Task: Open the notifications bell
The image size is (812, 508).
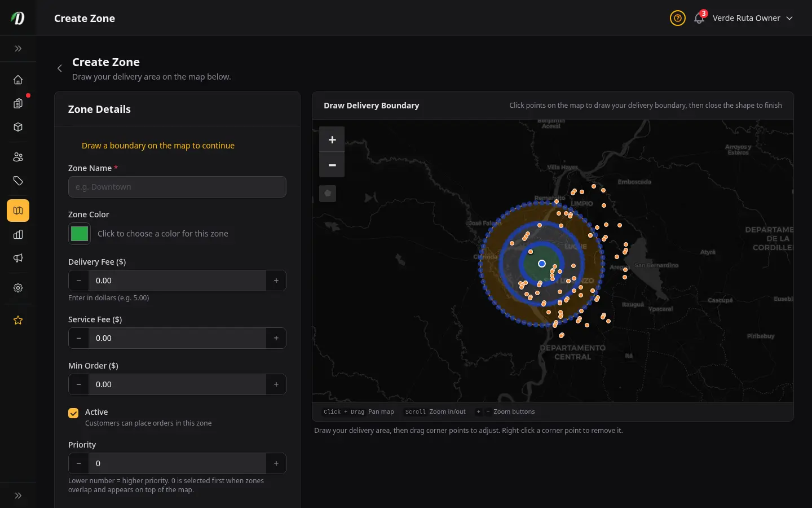Action: (x=699, y=18)
